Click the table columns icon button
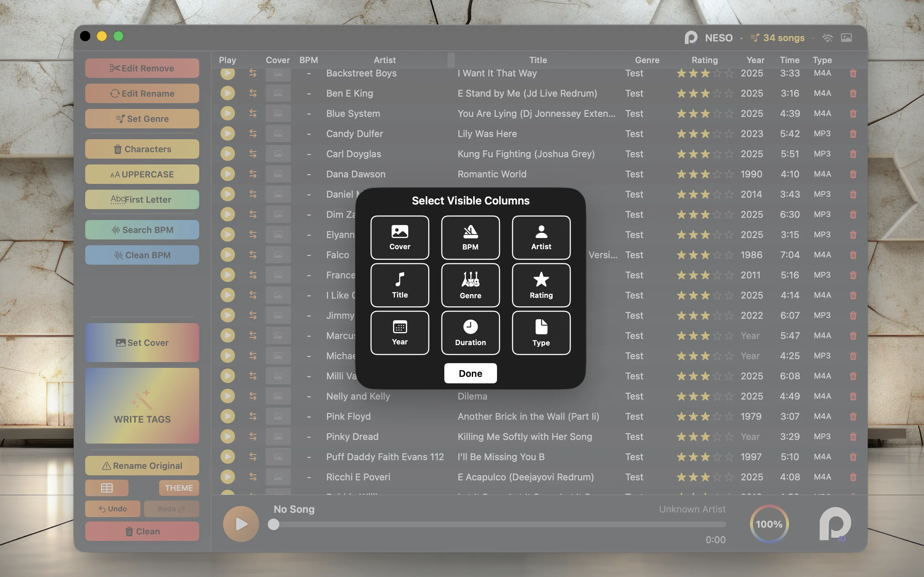This screenshot has height=577, width=924. (106, 488)
